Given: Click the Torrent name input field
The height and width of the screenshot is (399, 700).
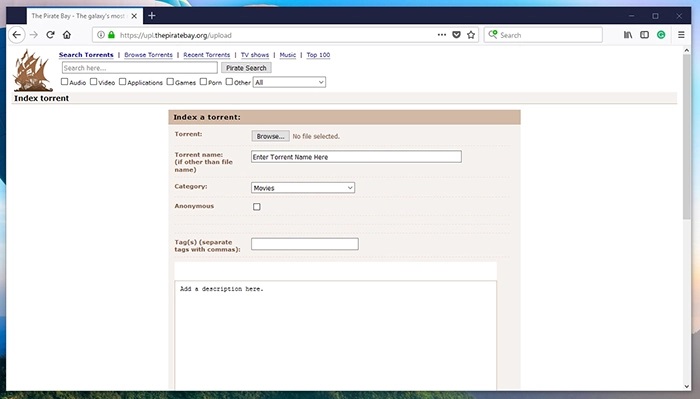Looking at the screenshot, I should [356, 157].
